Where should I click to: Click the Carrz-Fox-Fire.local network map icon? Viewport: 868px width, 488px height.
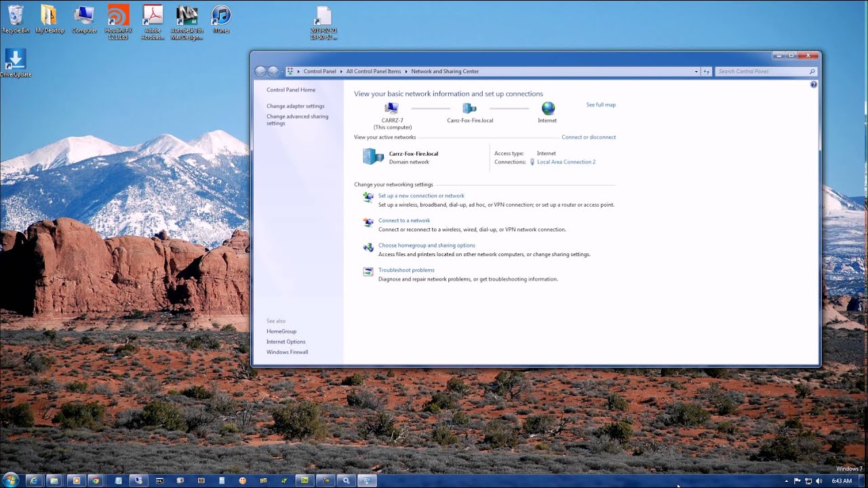click(x=469, y=108)
